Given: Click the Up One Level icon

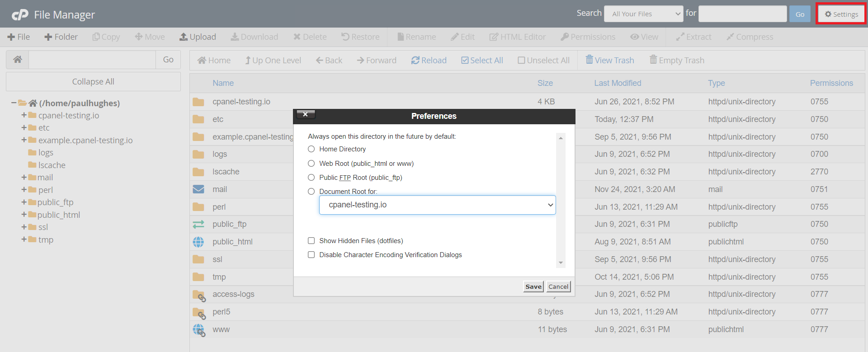Looking at the screenshot, I should (x=248, y=61).
